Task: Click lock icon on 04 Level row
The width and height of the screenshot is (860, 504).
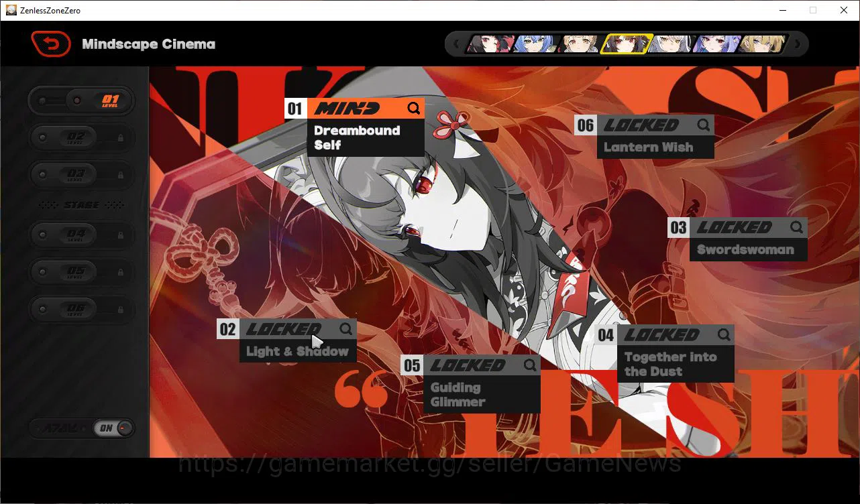Action: pos(121,236)
